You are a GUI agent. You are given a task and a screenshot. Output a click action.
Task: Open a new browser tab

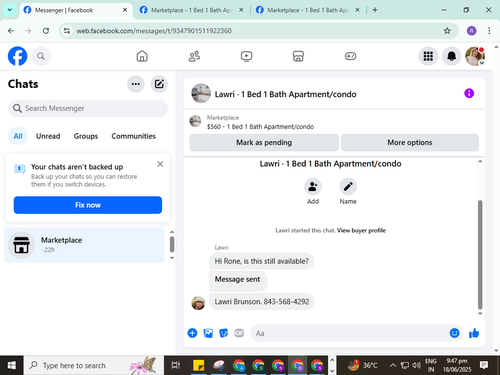point(375,10)
